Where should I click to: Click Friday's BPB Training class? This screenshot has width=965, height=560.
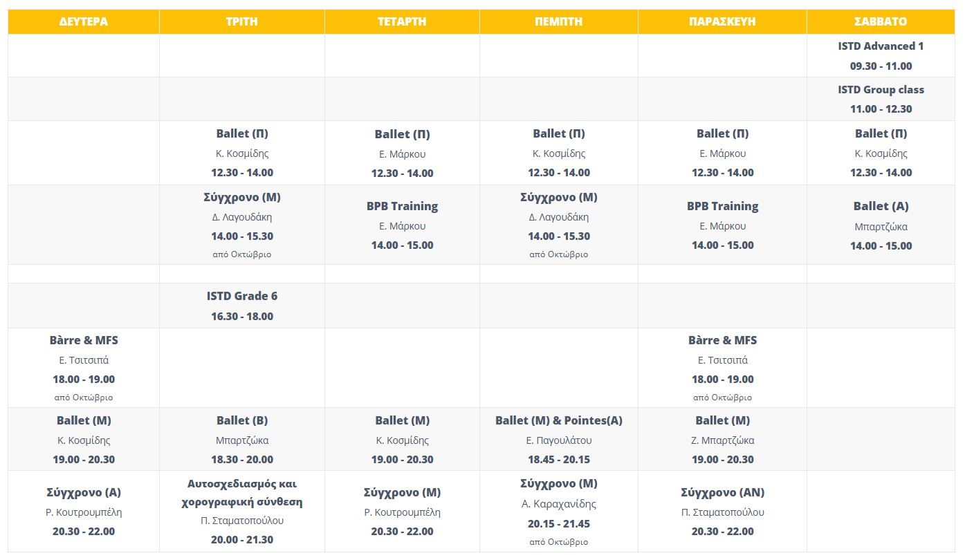coord(722,206)
